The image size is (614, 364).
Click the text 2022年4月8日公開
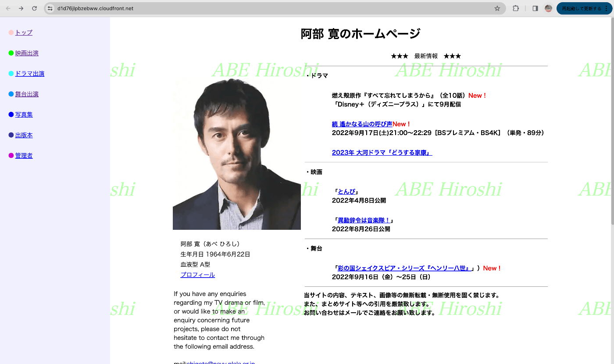[359, 200]
